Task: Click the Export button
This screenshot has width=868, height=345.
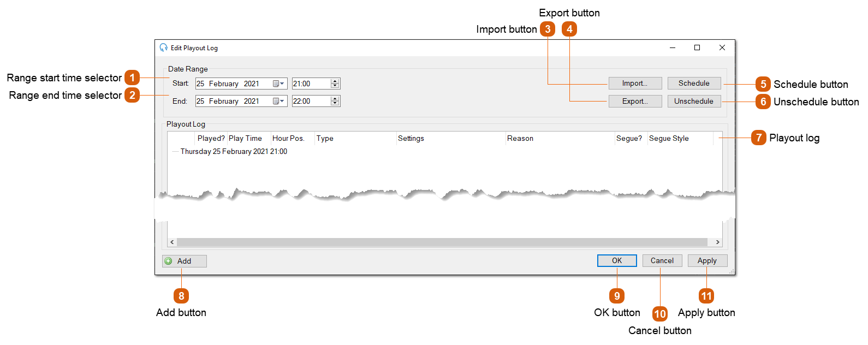Action: click(x=635, y=101)
